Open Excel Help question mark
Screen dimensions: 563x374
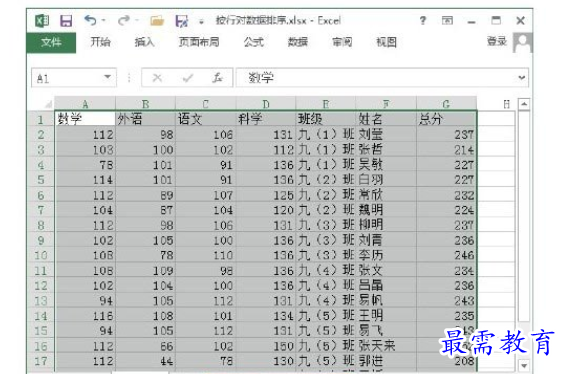pyautogui.click(x=423, y=20)
